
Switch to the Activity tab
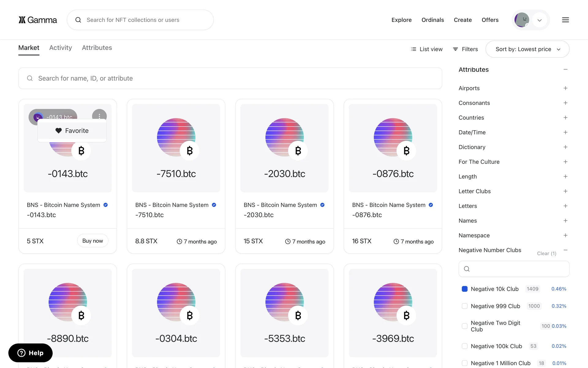(61, 48)
